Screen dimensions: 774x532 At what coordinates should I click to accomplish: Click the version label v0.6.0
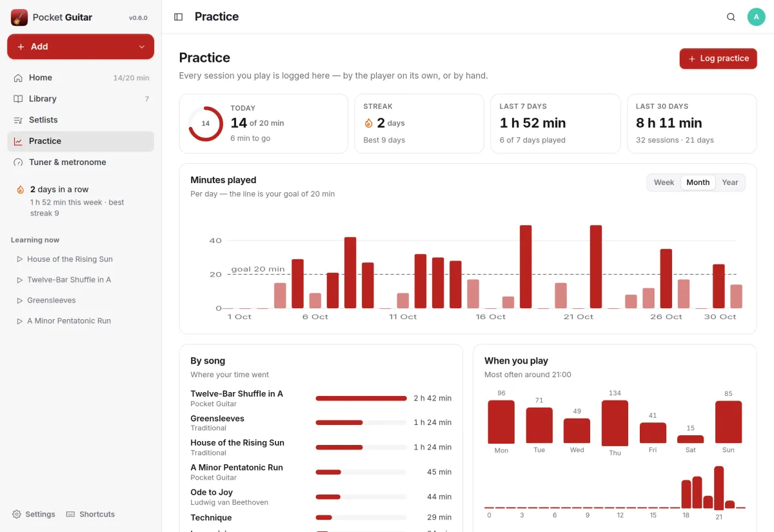click(138, 18)
